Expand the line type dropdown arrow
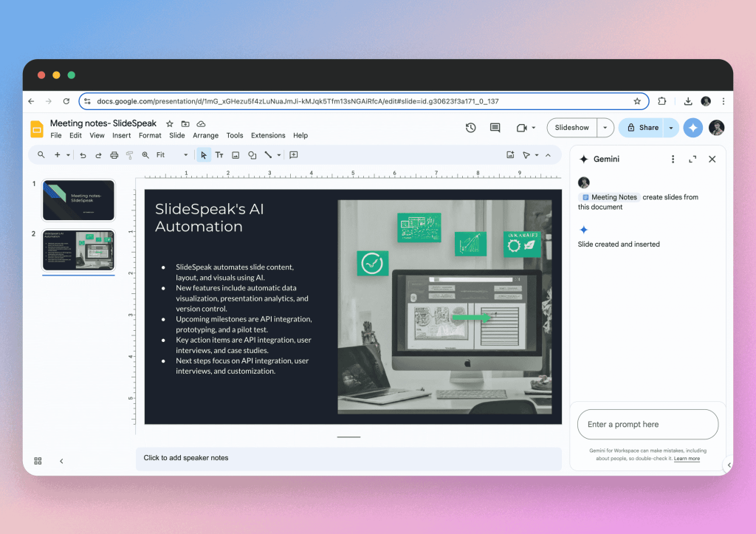756x534 pixels. pyautogui.click(x=278, y=155)
